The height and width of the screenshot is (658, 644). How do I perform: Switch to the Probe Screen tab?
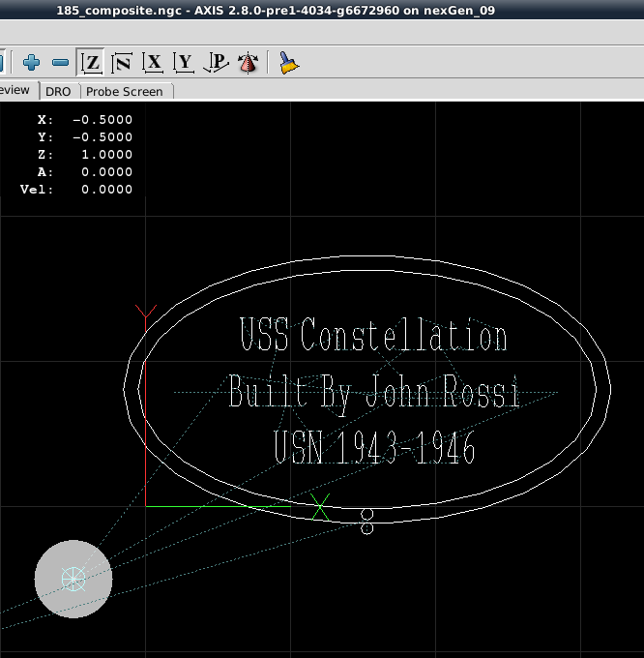point(125,91)
